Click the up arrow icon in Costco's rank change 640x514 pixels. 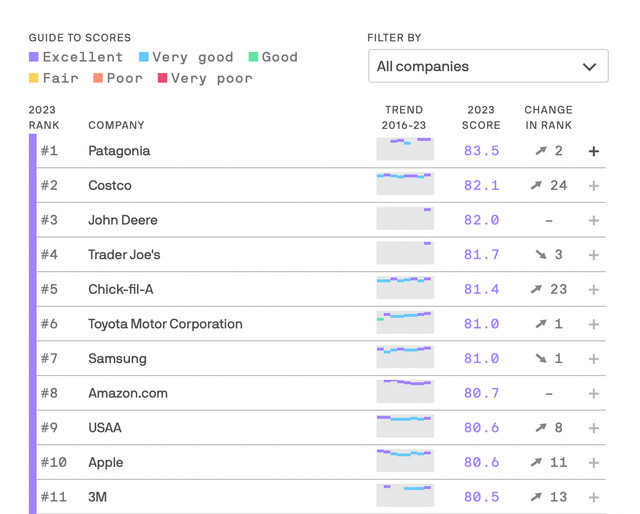pos(536,186)
